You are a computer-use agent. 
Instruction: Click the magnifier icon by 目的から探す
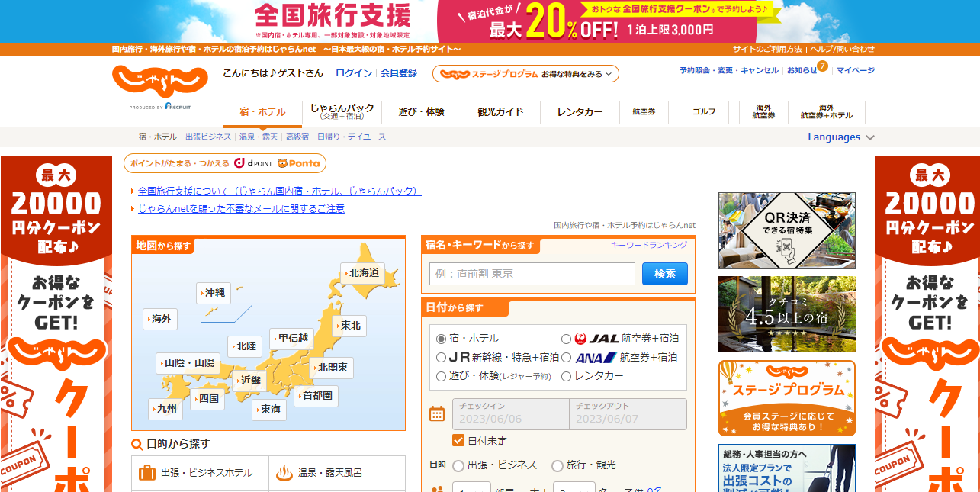coord(137,445)
